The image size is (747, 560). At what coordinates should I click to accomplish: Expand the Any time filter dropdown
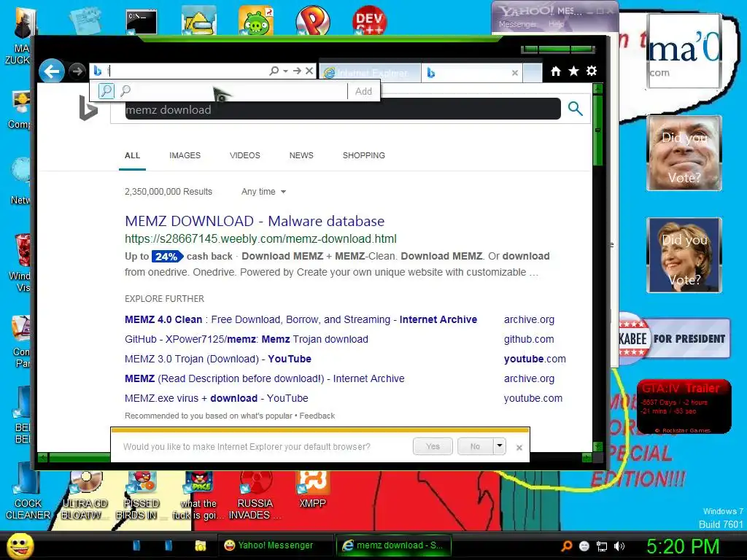(263, 192)
